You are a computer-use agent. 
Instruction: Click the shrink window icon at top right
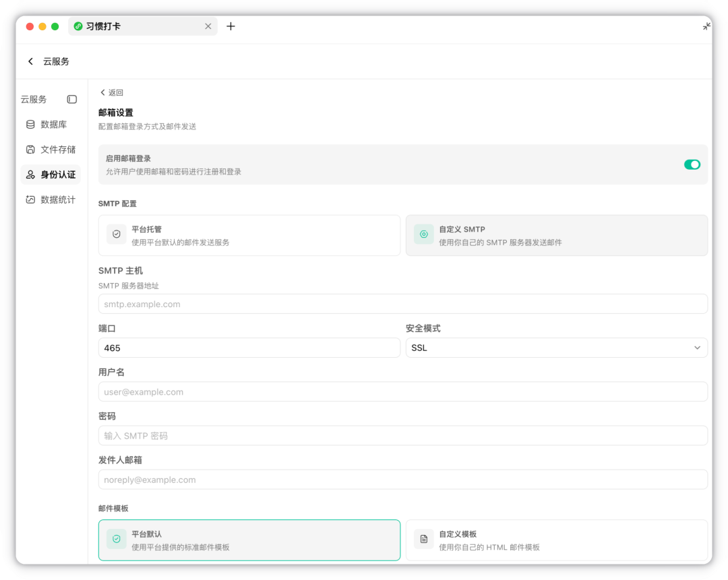click(x=706, y=26)
